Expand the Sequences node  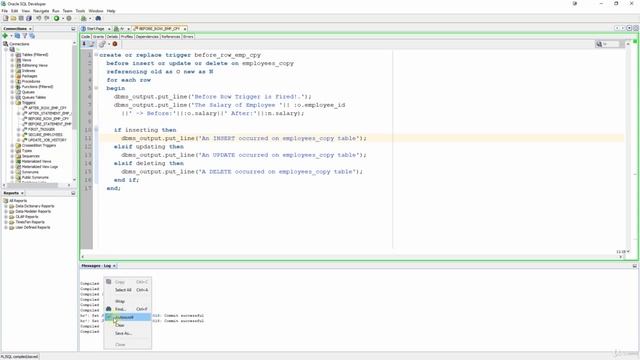(x=12, y=156)
